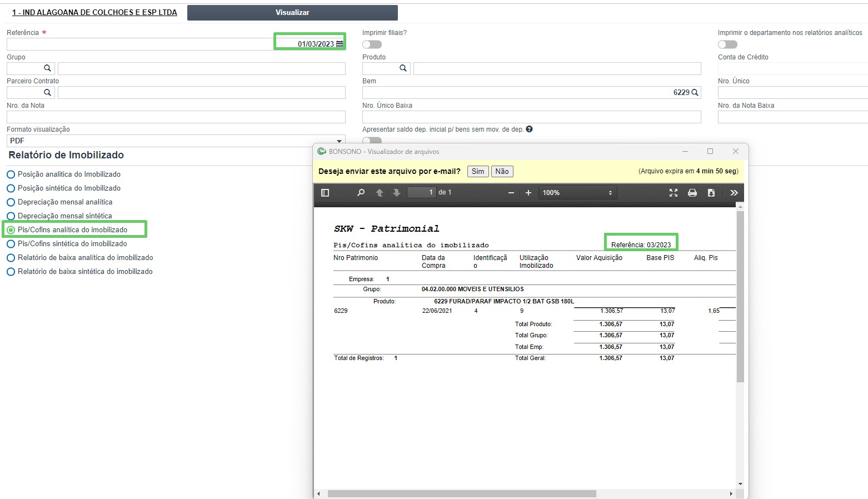Screen dimensions: 868x499
Task: Click the 'Total Geral:' label in report
Action: tap(530, 358)
